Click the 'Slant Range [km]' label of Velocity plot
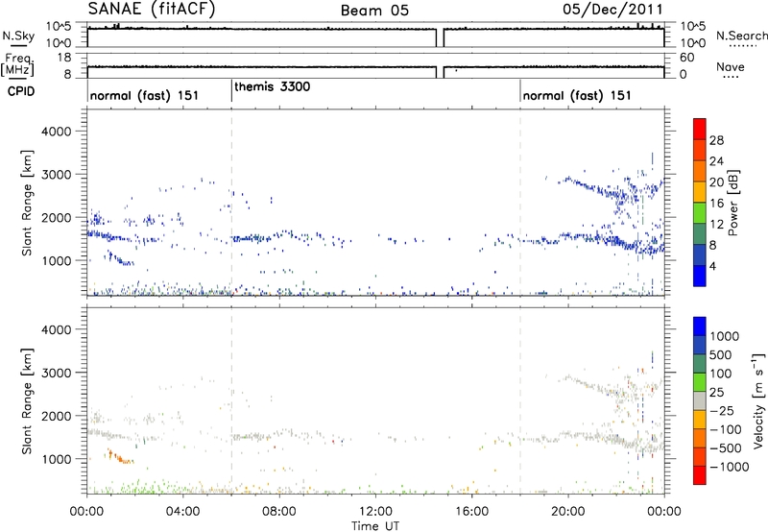The width and height of the screenshot is (768, 532). [x=27, y=400]
